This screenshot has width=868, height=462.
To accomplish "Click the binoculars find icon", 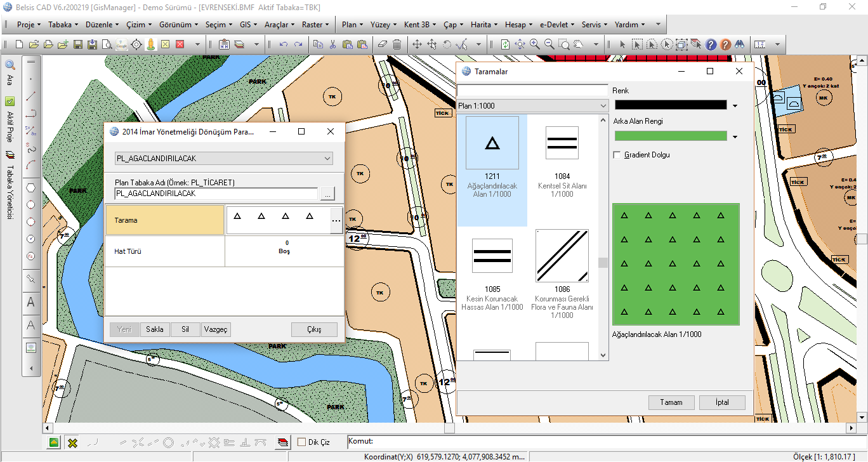I will coord(740,44).
